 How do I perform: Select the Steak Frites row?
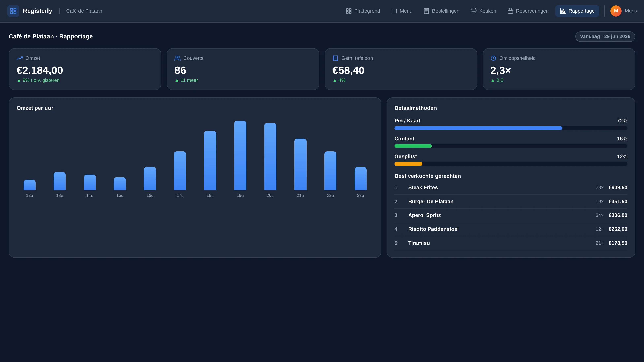click(x=511, y=188)
